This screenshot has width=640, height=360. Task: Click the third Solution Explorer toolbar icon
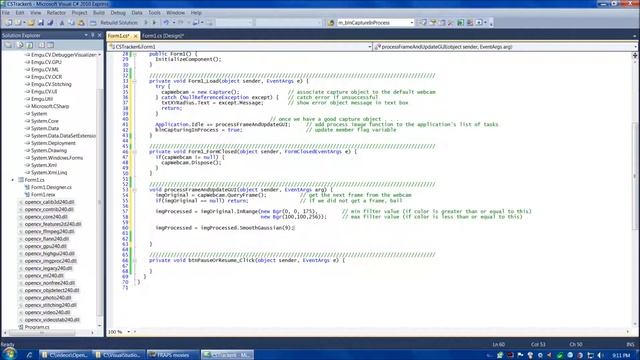(30, 45)
